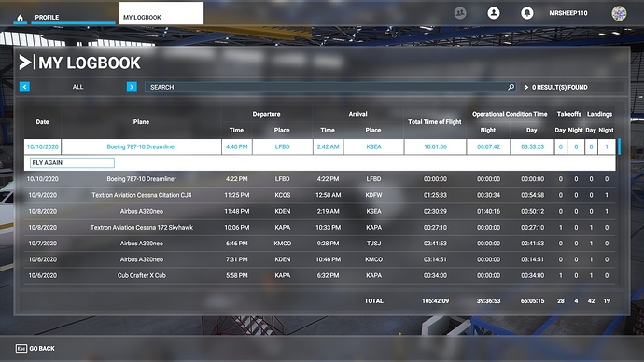Viewport: 644px width, 362px height.
Task: Switch to the next filter with right arrow
Action: click(x=132, y=87)
